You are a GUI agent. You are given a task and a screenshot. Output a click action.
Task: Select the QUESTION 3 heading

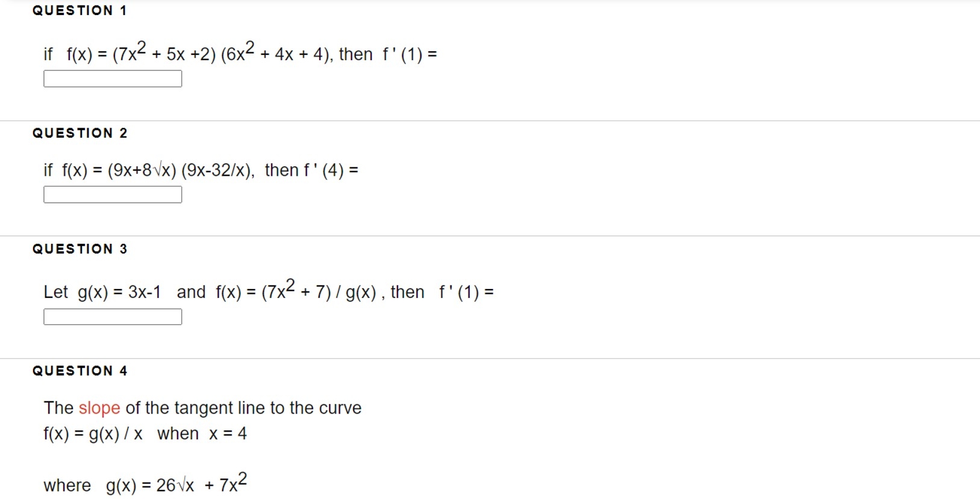pos(79,249)
